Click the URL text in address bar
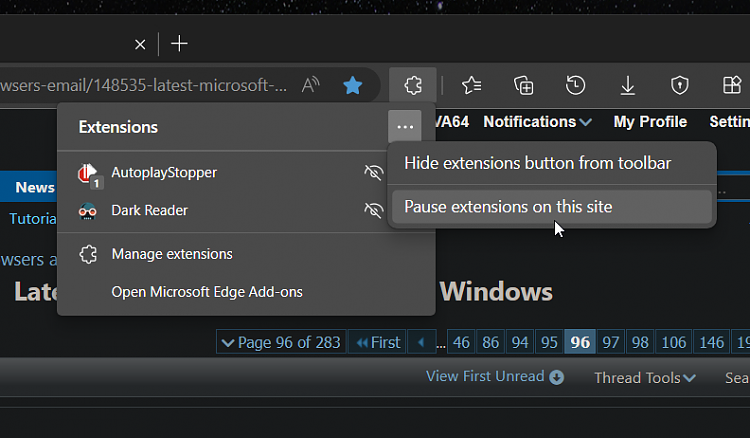This screenshot has width=750, height=438. (x=143, y=86)
